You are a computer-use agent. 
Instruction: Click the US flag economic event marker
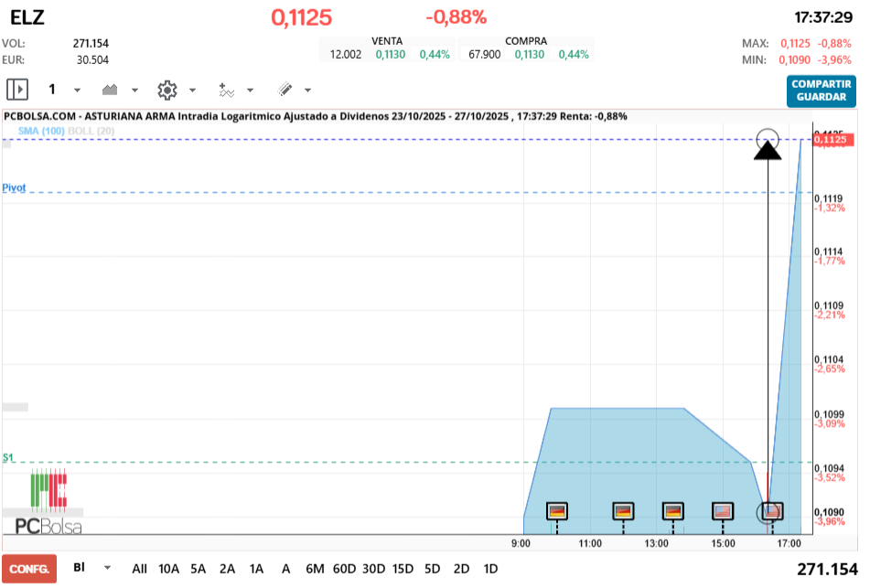click(x=722, y=512)
